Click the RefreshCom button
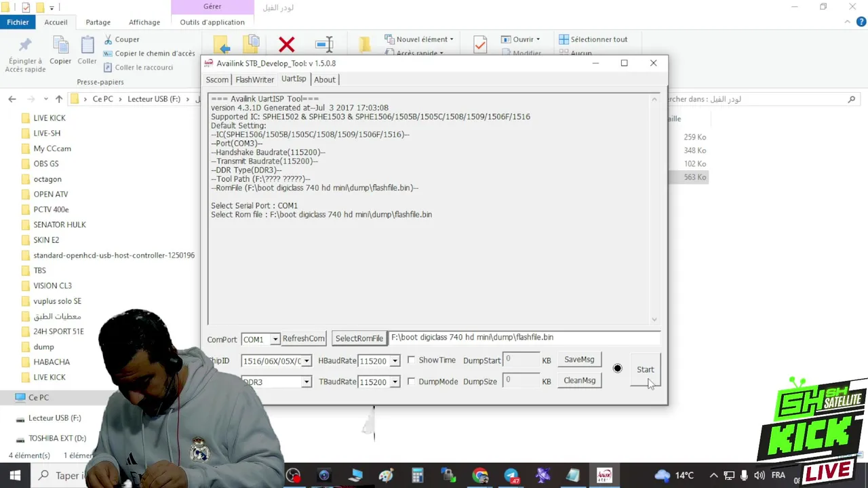 303,338
